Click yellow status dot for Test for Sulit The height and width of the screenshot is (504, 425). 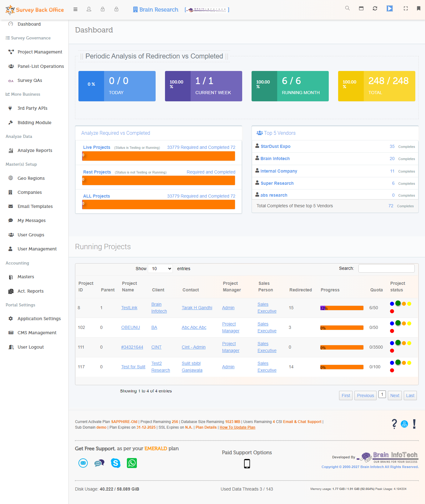point(409,363)
